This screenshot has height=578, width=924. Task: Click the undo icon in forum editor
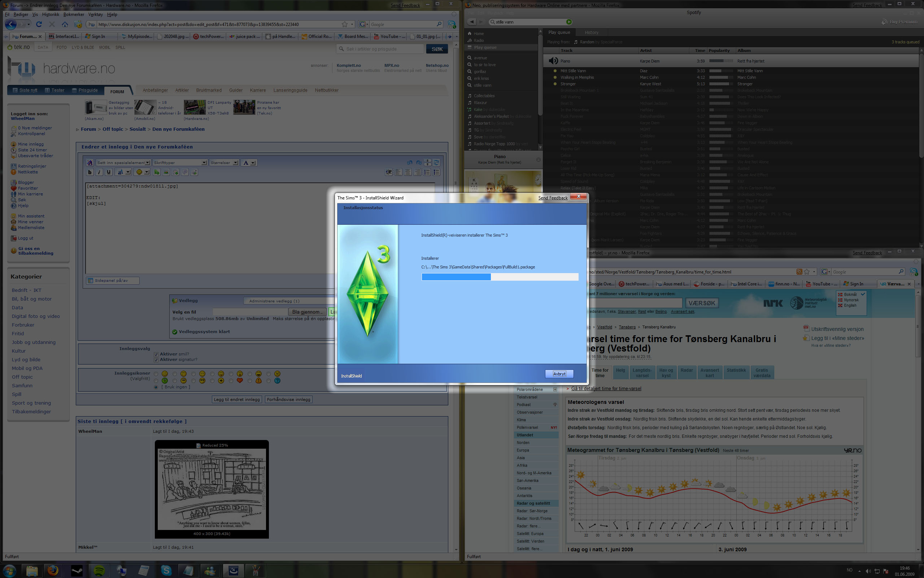click(409, 163)
